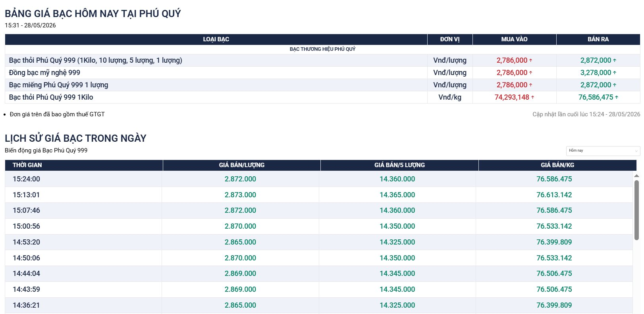Click the "MUA VÀO" column header
The image size is (644, 314).
(x=515, y=39)
